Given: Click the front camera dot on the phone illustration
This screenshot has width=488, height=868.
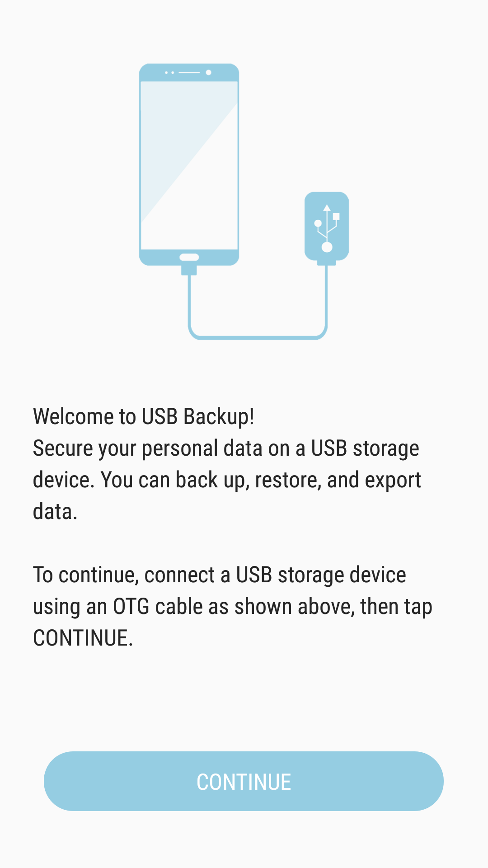Looking at the screenshot, I should click(x=209, y=72).
